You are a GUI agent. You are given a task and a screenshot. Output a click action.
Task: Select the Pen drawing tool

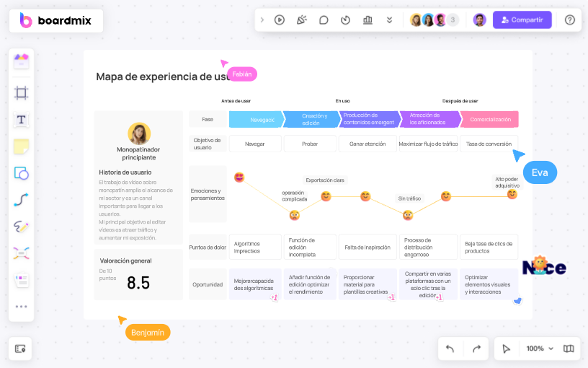22,227
